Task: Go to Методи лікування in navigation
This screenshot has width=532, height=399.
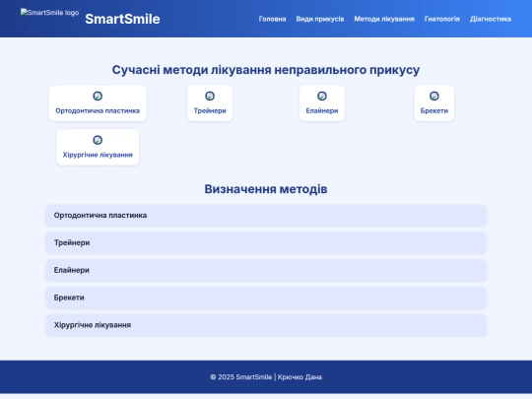Action: 384,19
